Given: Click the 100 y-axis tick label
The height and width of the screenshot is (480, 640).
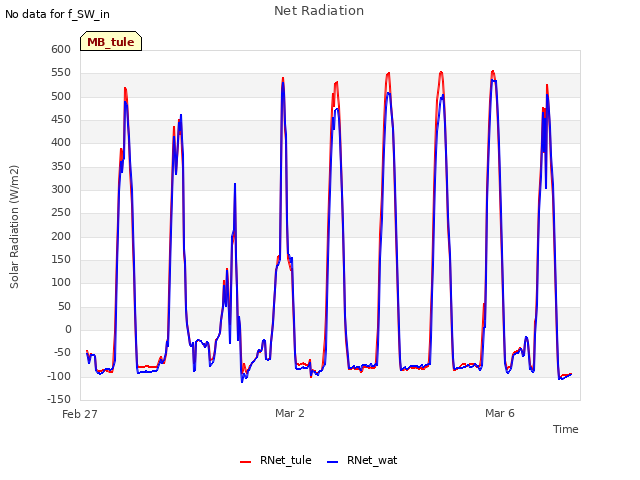Looking at the screenshot, I should [61, 282].
